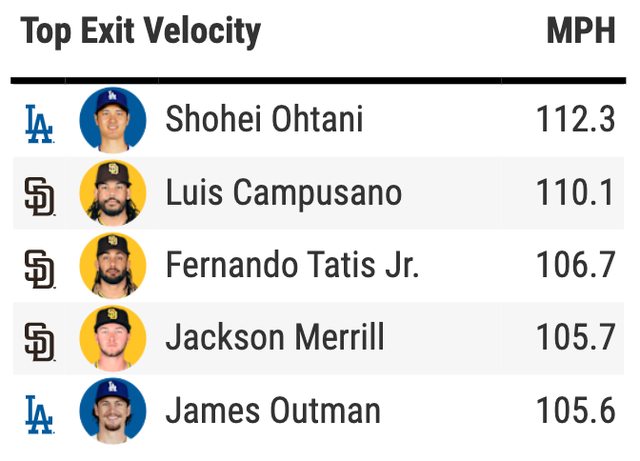Open the Luis Campusano player name link

[284, 194]
